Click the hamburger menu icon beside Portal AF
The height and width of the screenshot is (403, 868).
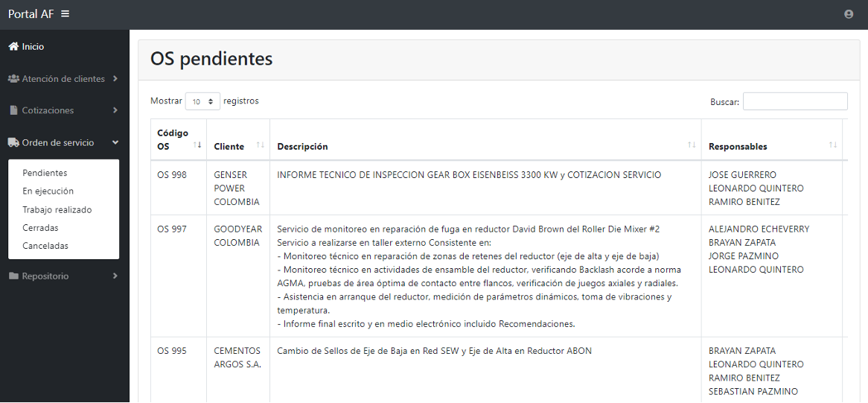click(66, 14)
